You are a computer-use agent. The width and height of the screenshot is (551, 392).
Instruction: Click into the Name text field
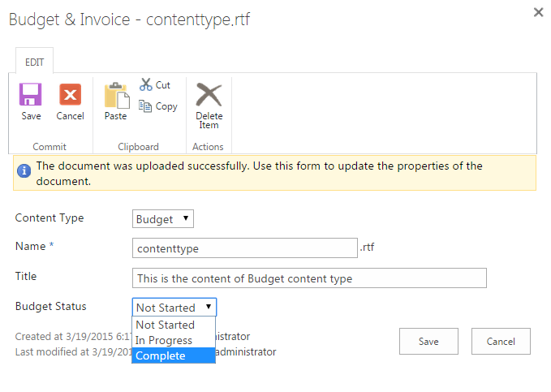point(244,248)
